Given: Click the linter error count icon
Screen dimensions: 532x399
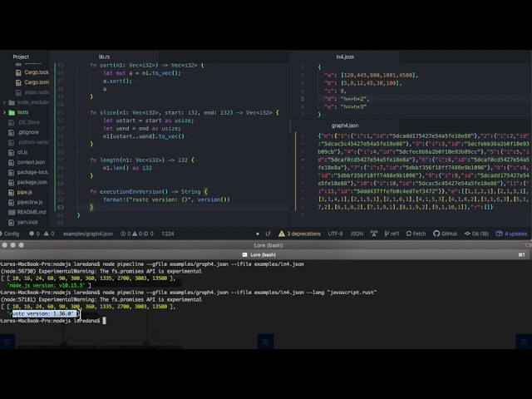Looking at the screenshot, I should [32, 234].
